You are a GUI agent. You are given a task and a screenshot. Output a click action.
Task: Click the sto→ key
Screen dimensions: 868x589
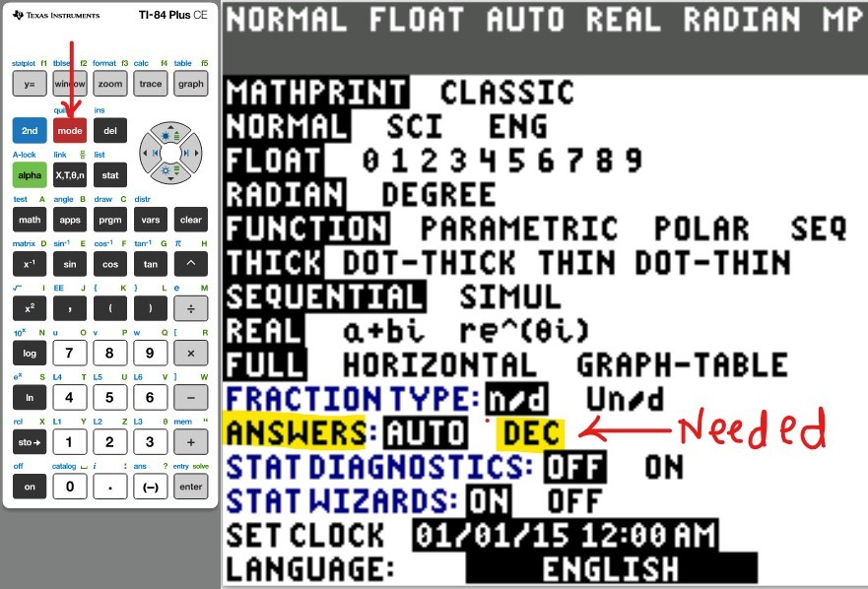click(x=30, y=441)
